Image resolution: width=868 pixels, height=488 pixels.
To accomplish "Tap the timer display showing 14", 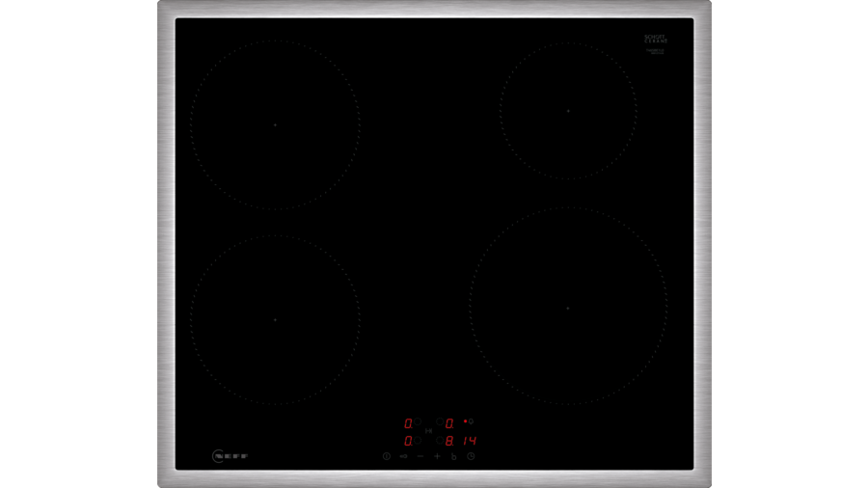I will (x=469, y=441).
